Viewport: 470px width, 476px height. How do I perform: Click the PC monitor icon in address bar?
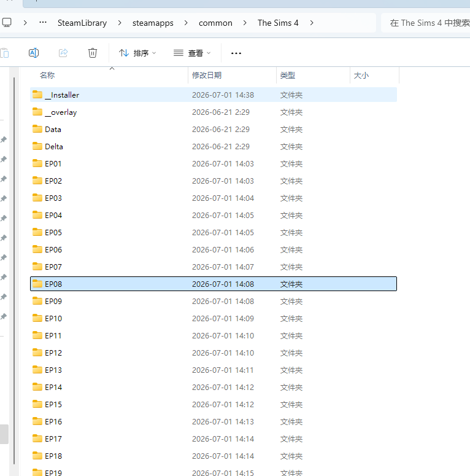click(7, 23)
